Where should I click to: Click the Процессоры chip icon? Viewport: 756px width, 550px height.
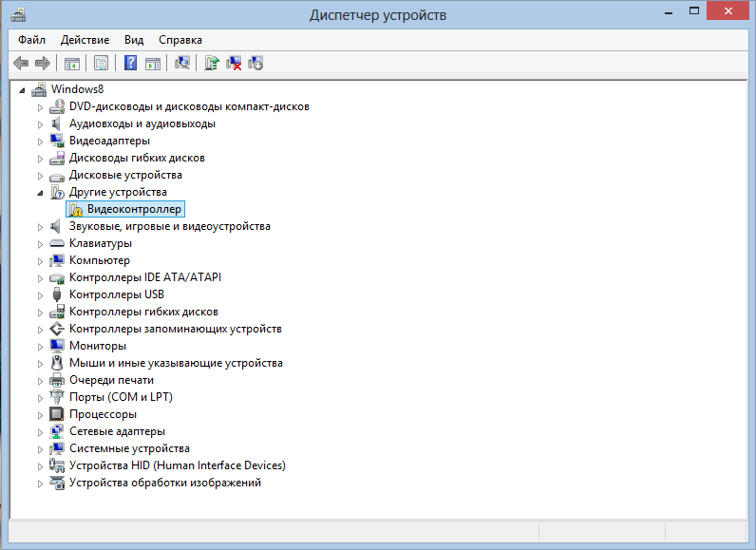(x=57, y=414)
